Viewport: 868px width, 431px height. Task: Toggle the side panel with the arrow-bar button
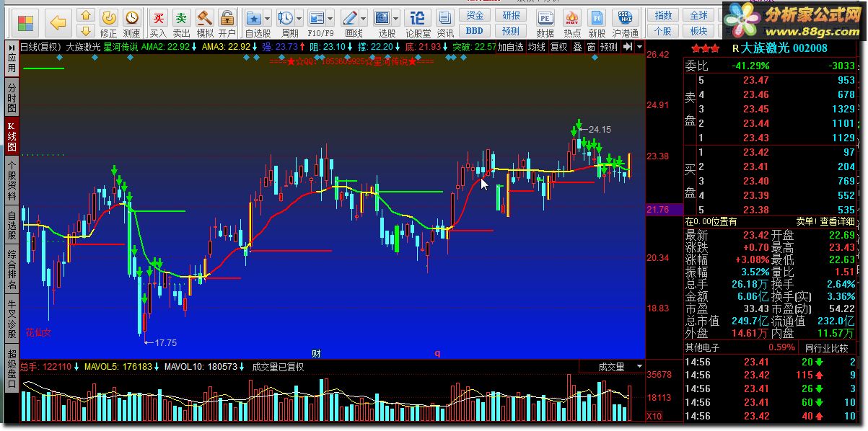[x=627, y=47]
